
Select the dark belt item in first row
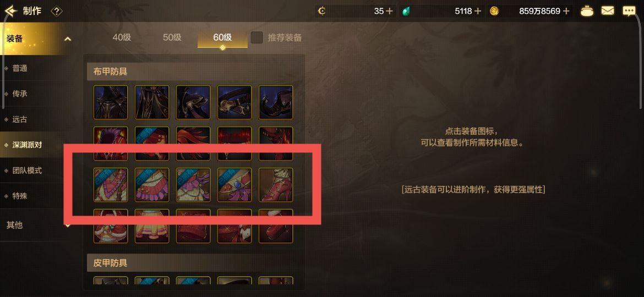[234, 102]
